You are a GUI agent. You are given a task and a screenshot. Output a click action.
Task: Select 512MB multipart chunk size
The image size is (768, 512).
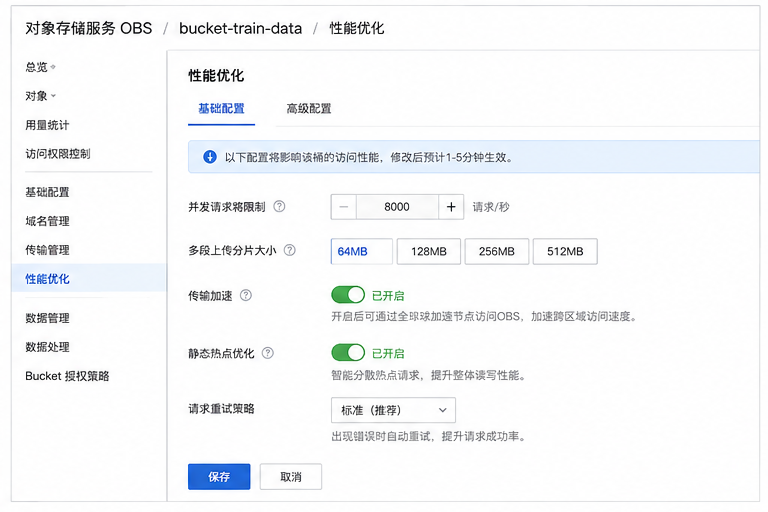click(x=565, y=251)
